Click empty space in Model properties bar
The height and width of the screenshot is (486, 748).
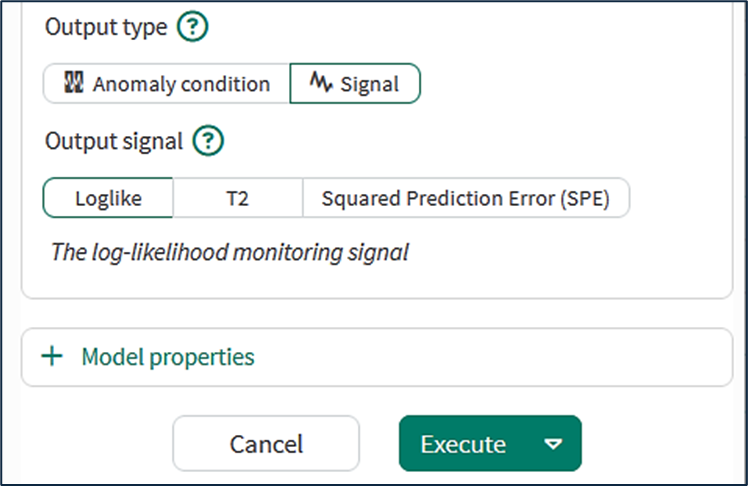(x=500, y=357)
